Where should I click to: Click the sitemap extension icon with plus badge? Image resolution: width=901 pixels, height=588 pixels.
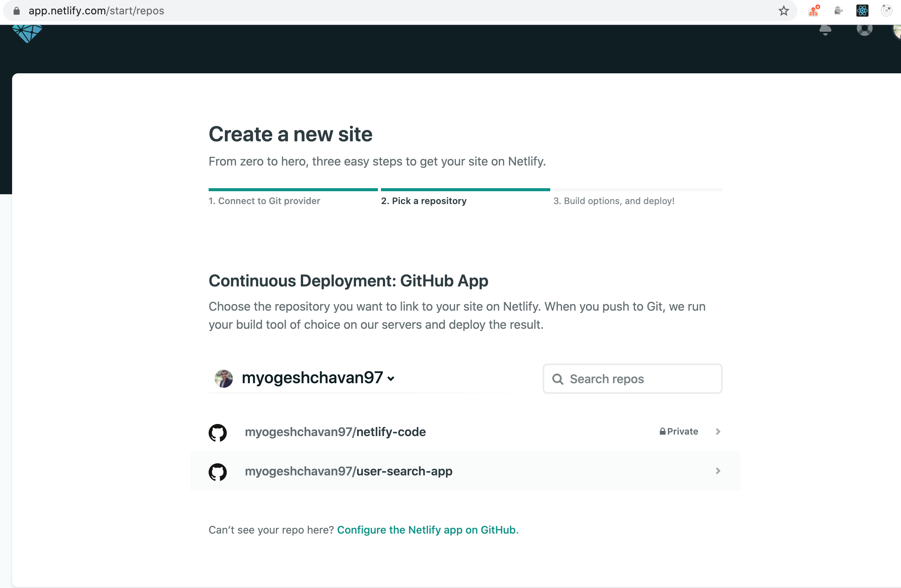tap(814, 11)
